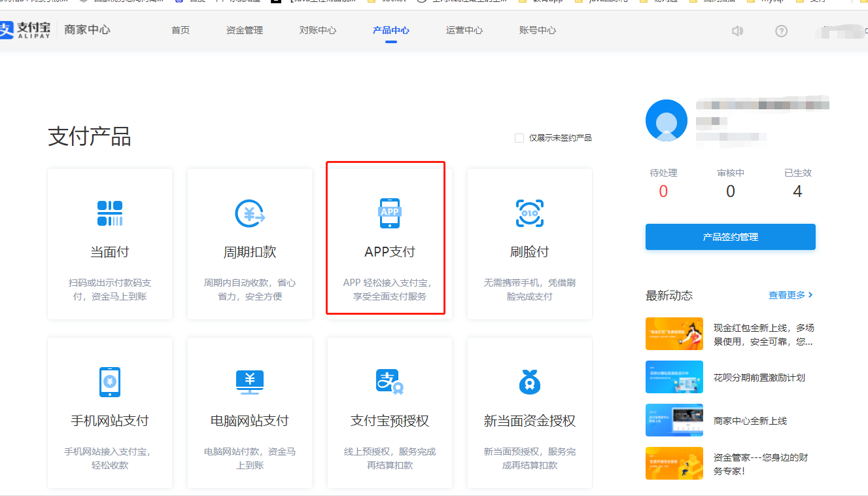Click the 周期扣款 yen cycle icon
Image resolution: width=868 pixels, height=496 pixels.
pos(250,213)
